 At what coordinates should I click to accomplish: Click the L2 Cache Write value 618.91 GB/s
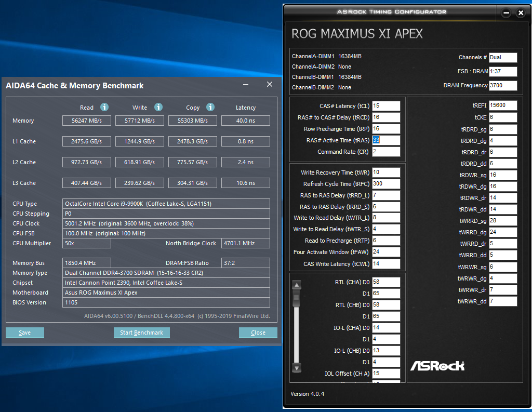[x=139, y=162]
